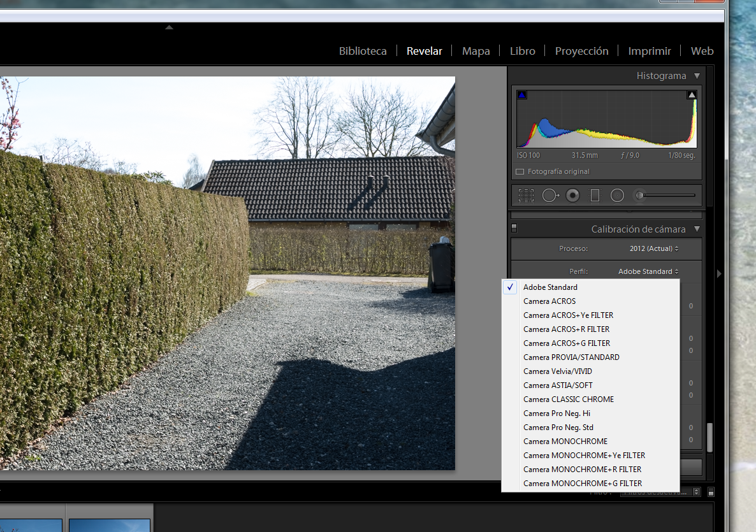This screenshot has width=756, height=532.
Task: Choose Camera MONOCHROME+R FILTER profile
Action: 591,469
